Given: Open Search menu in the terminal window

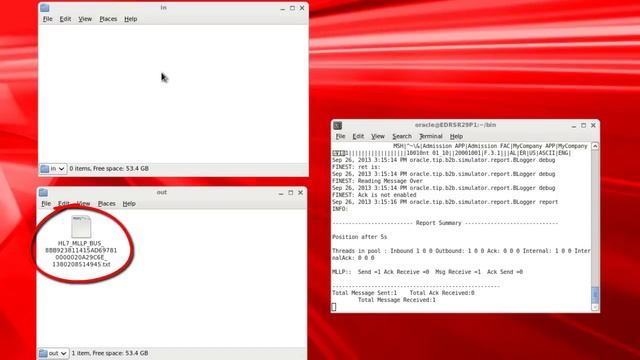Looking at the screenshot, I should coord(402,136).
